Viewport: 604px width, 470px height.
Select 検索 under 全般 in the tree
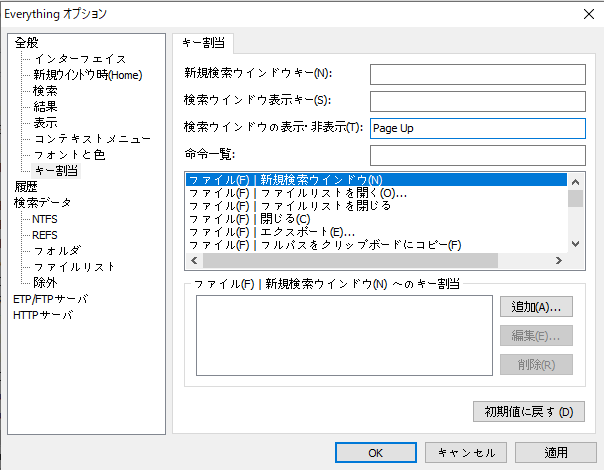(x=45, y=91)
